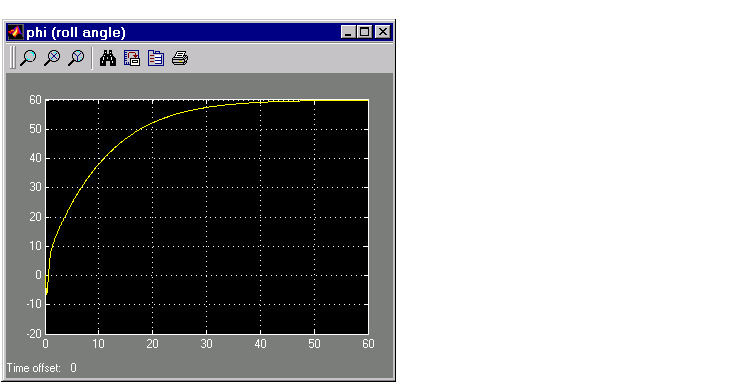Viewport: 750px width, 384px height.
Task: Close the phi (roll angle) scope
Action: coord(383,32)
